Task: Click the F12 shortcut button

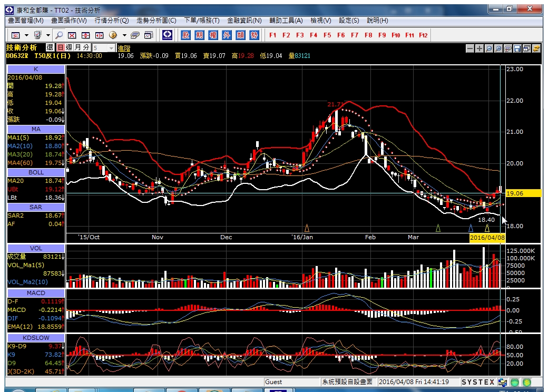Action: (x=423, y=35)
